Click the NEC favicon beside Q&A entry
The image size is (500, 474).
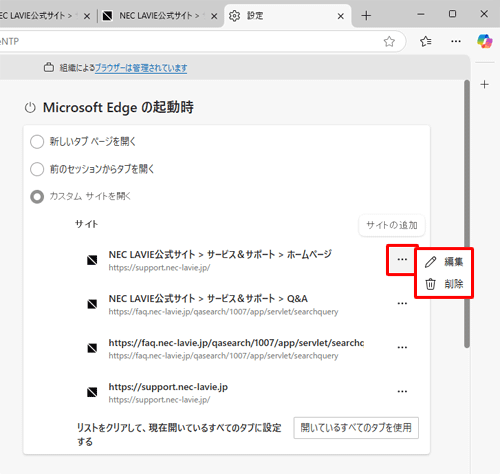click(92, 304)
